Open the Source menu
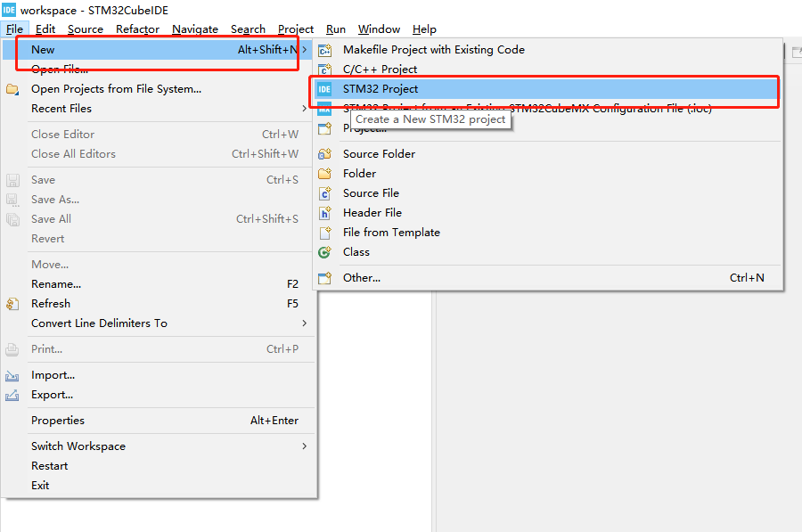Viewport: 802px width, 532px height. pos(86,29)
